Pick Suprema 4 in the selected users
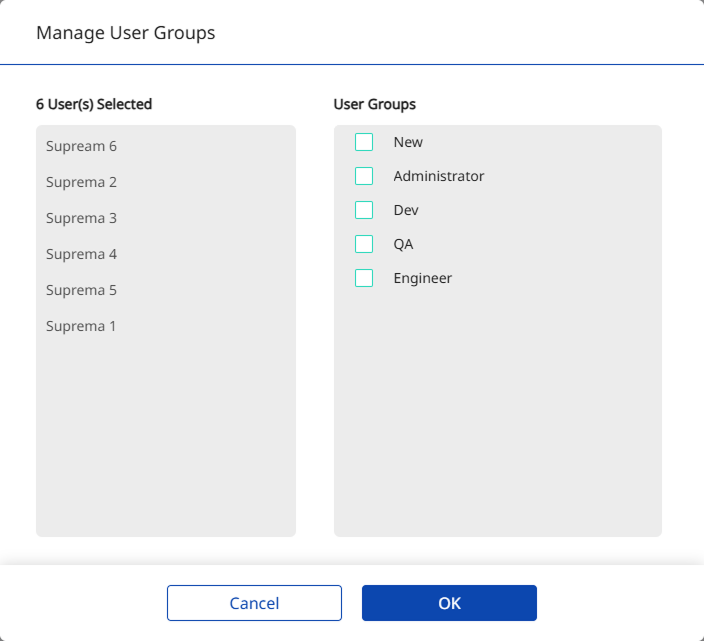Image resolution: width=704 pixels, height=641 pixels. click(x=81, y=254)
